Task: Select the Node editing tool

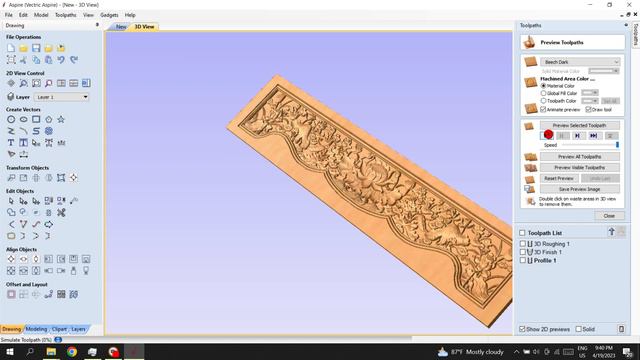Action: (23, 201)
